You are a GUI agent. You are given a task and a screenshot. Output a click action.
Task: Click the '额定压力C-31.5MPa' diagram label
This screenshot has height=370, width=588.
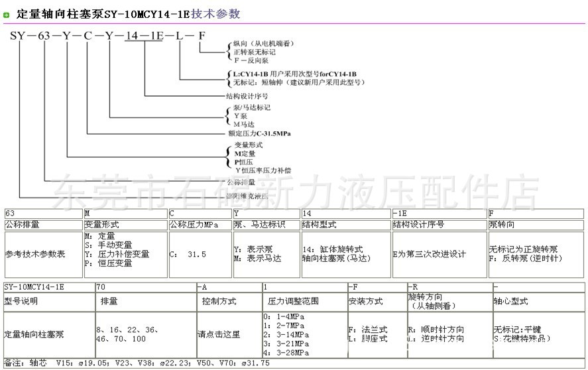259,133
